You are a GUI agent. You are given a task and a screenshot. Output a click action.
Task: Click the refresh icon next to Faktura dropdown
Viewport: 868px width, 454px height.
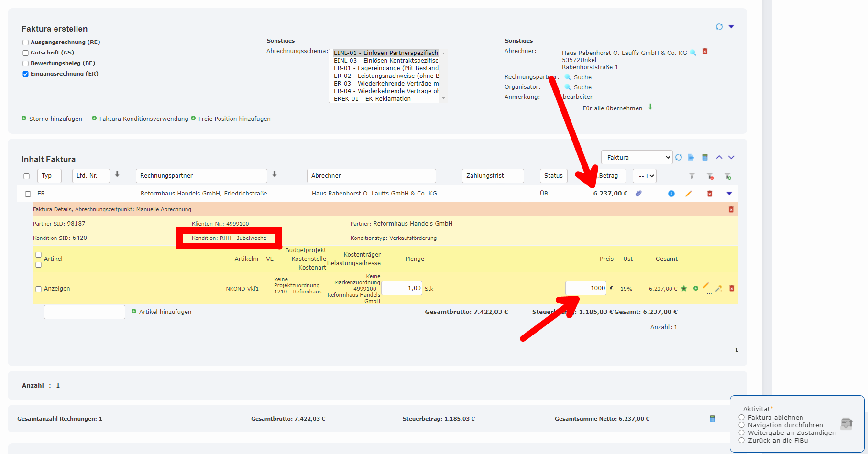pos(679,157)
